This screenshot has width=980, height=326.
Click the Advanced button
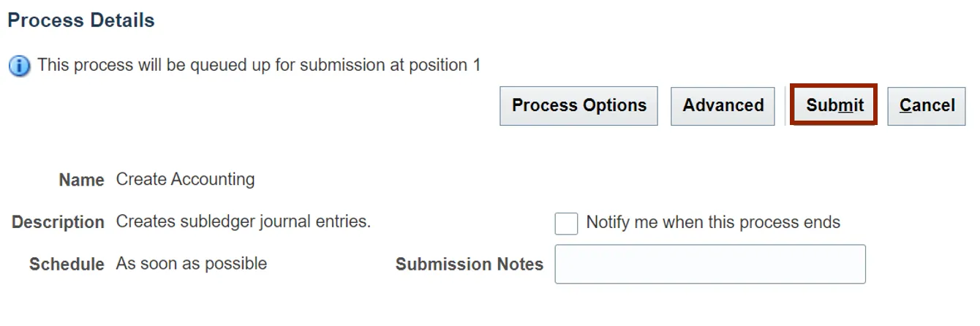(x=723, y=106)
